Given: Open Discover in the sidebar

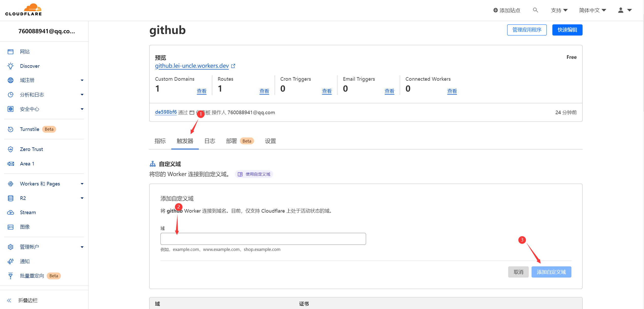Looking at the screenshot, I should click(30, 66).
